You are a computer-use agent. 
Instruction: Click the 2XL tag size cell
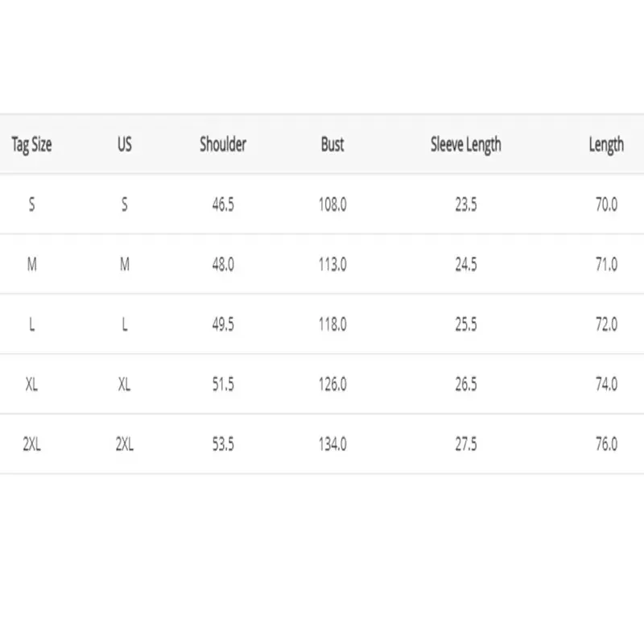pos(31,444)
